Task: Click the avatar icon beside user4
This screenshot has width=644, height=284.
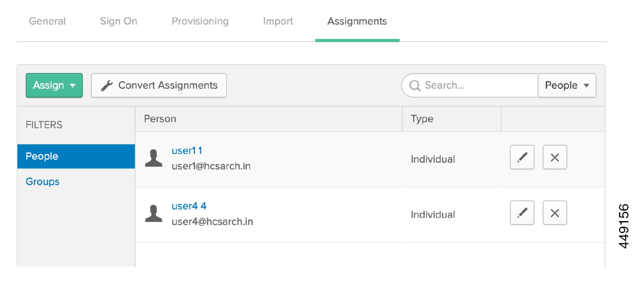Action: point(154,213)
